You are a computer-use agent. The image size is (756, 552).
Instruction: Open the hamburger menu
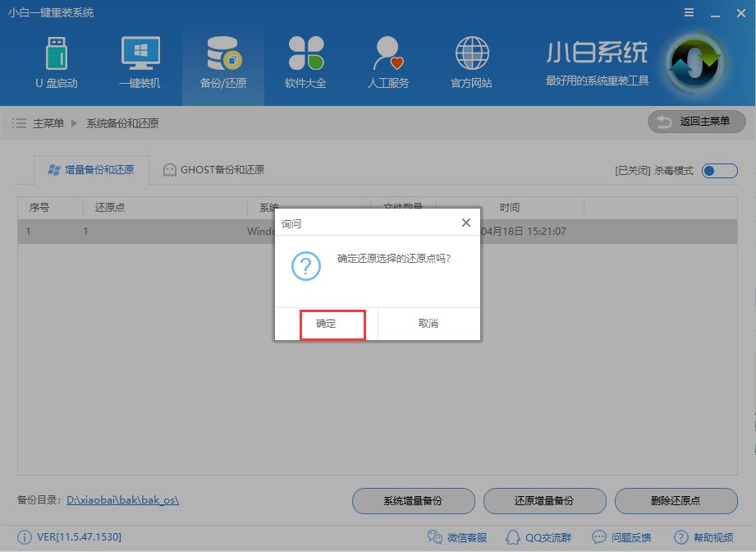pyautogui.click(x=688, y=12)
